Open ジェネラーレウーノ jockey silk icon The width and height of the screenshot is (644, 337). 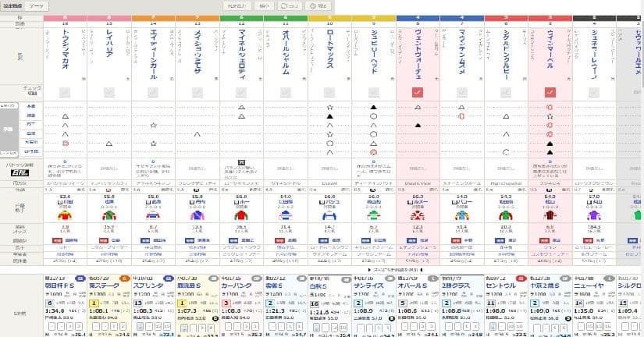pyautogui.click(x=594, y=216)
